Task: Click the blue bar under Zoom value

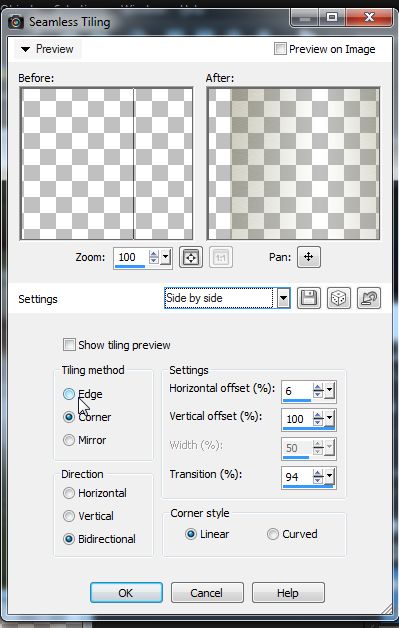Action: click(130, 266)
